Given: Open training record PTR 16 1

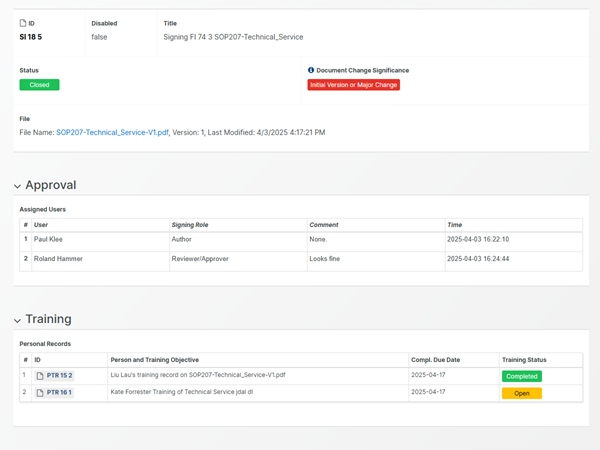Looking at the screenshot, I should click(x=59, y=393).
